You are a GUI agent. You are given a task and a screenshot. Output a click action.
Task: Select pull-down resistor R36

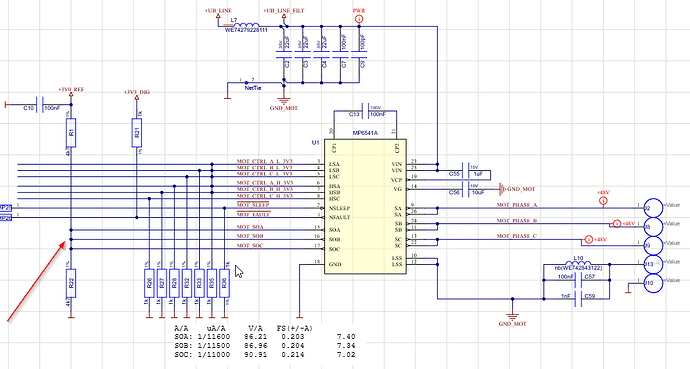225,283
